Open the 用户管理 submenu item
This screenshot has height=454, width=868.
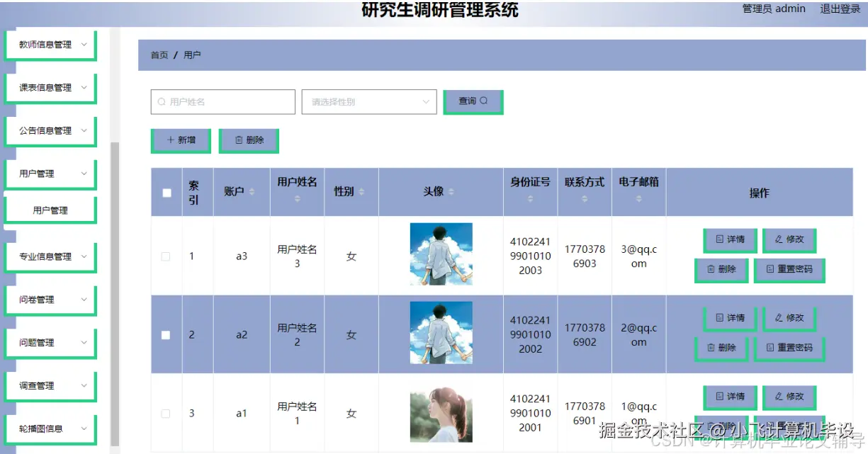click(50, 210)
